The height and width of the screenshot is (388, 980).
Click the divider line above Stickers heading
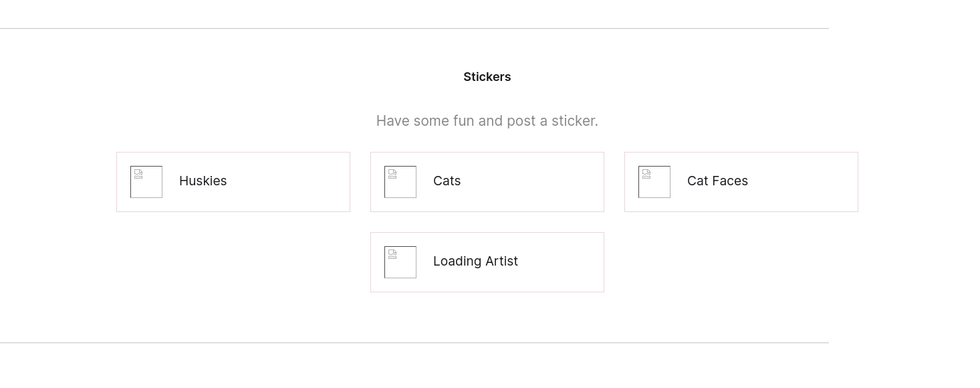tap(414, 28)
